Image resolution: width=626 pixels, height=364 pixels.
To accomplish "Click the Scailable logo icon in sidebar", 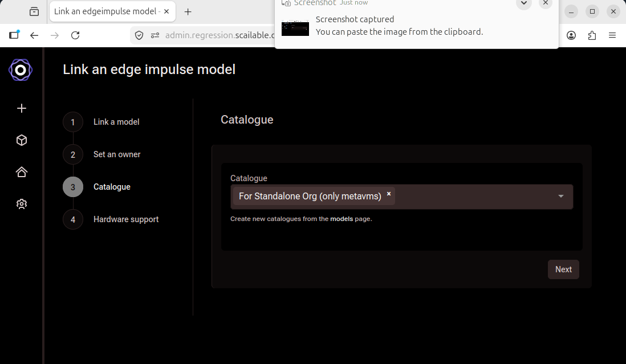I will pos(21,70).
